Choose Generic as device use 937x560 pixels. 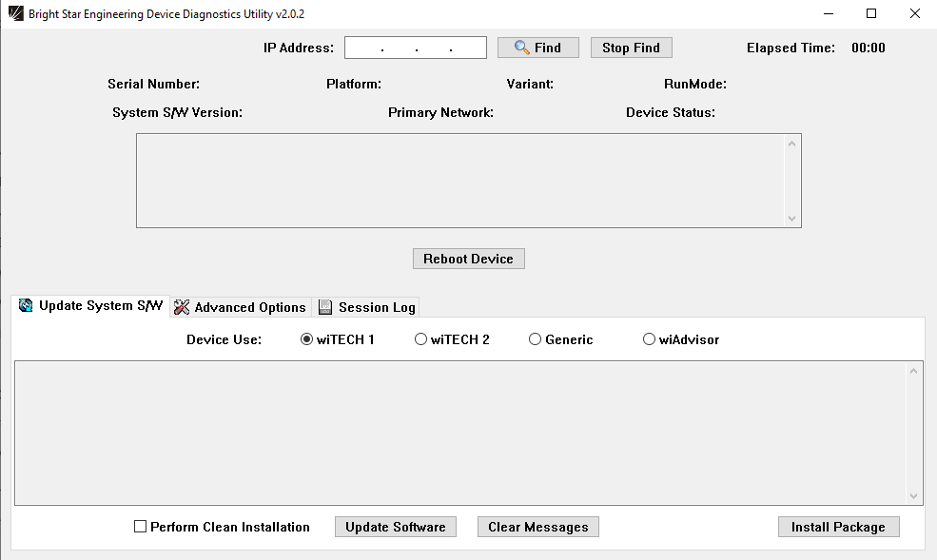pos(536,339)
